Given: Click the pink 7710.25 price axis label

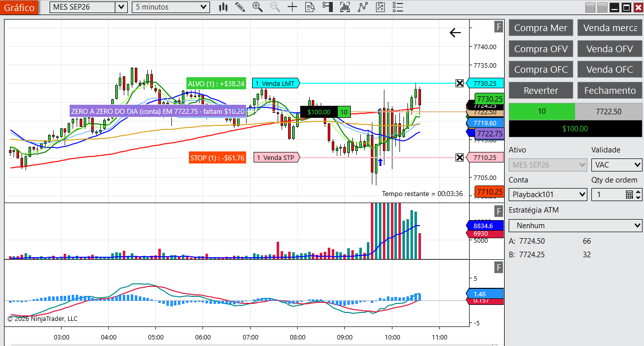Looking at the screenshot, I should pos(485,157).
